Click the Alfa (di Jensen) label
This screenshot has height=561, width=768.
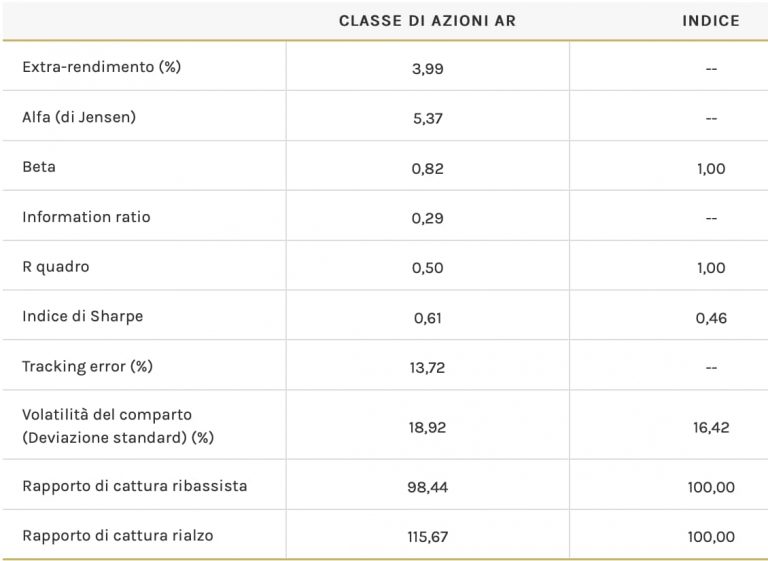pos(79,117)
